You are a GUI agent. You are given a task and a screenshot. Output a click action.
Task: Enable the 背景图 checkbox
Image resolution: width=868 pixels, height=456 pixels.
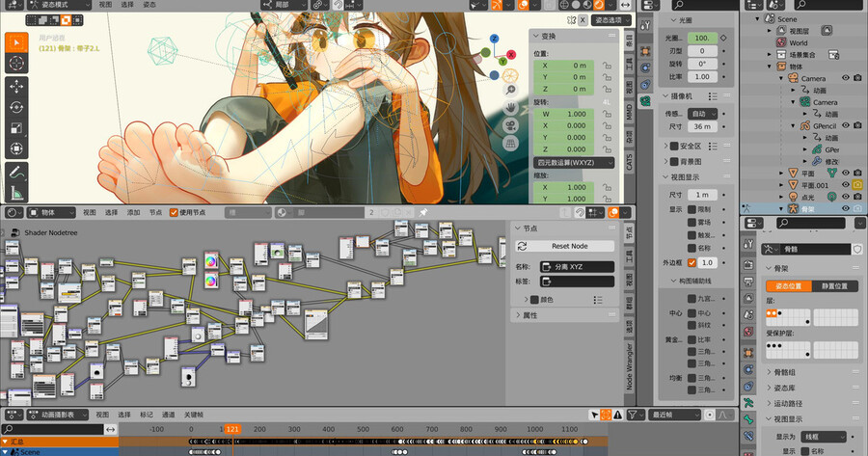click(674, 162)
